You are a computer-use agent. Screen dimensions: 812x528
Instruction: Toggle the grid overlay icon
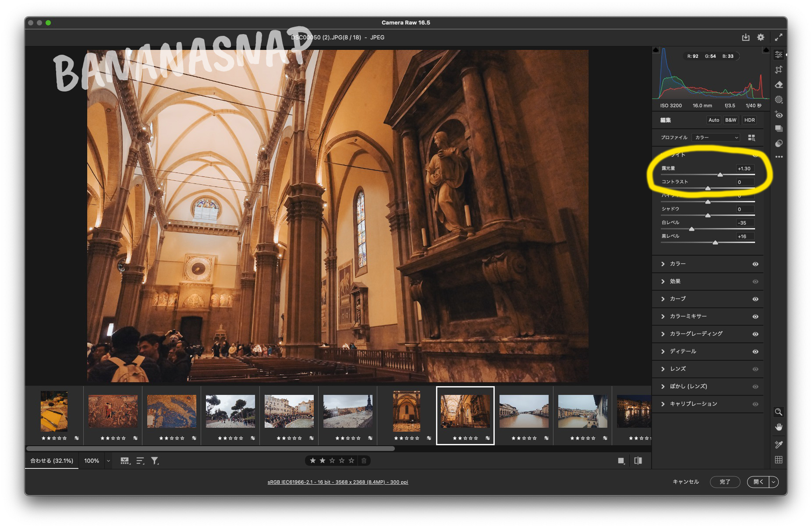point(779,460)
